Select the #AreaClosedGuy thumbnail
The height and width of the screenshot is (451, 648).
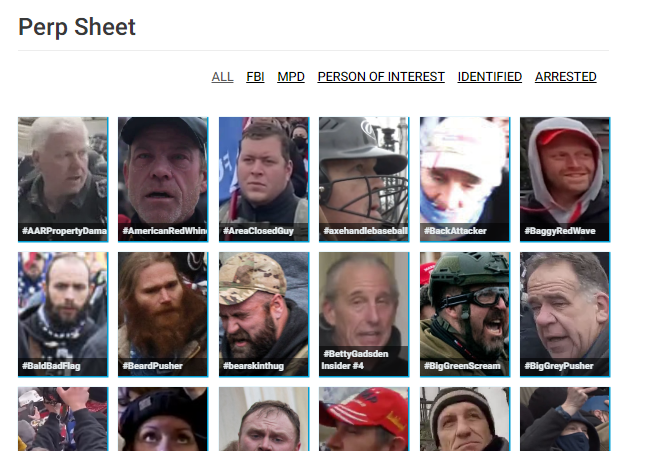264,179
